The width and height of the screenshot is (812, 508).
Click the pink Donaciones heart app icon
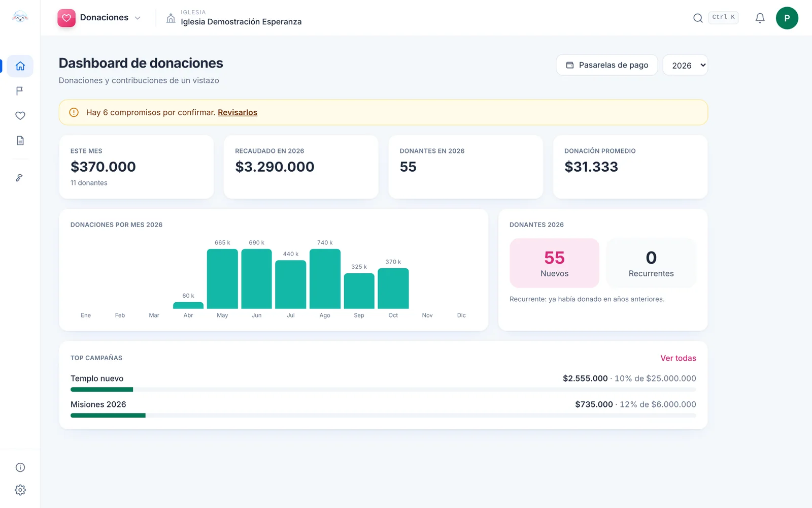point(66,18)
